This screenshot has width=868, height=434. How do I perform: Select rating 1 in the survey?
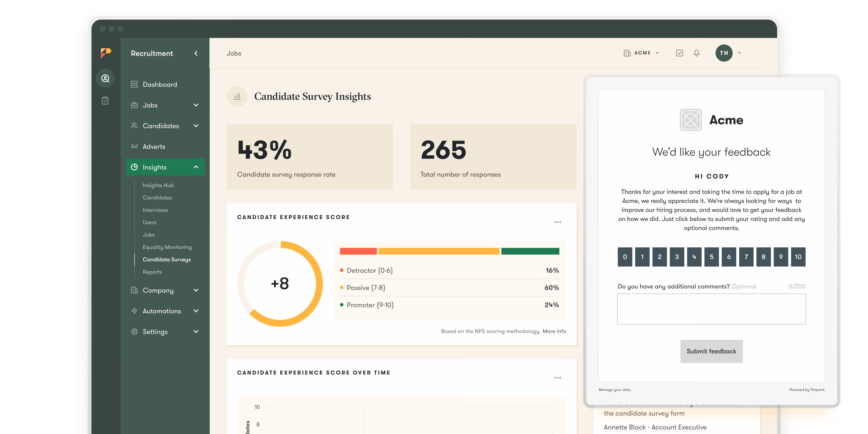coord(642,257)
